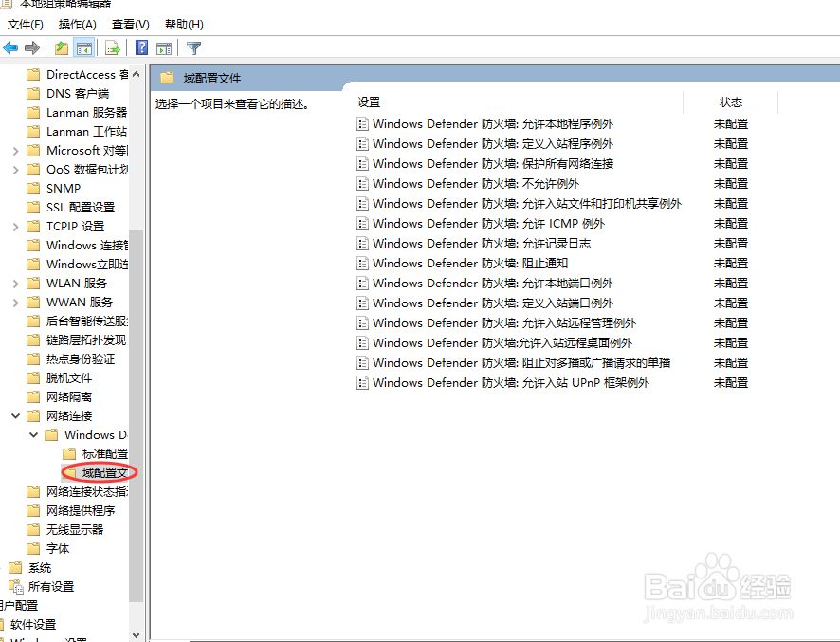Click tree scrollbar down arrow
The width and height of the screenshot is (840, 642).
click(x=137, y=634)
